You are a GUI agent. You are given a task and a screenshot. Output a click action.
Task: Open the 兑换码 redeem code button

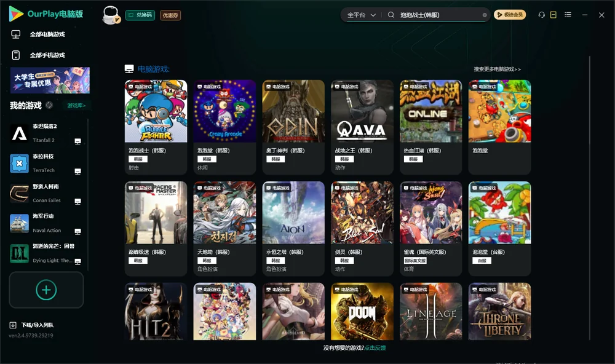click(140, 15)
